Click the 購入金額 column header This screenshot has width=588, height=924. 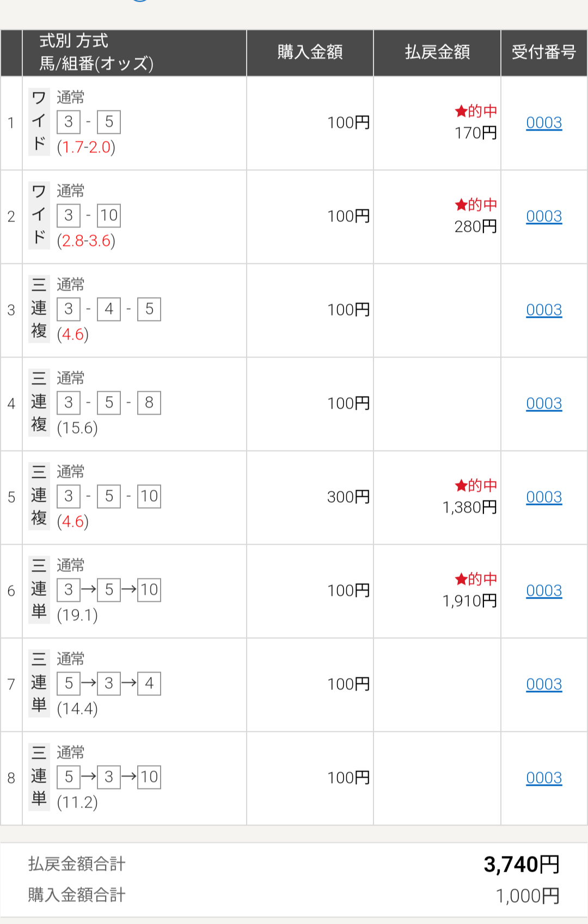310,52
